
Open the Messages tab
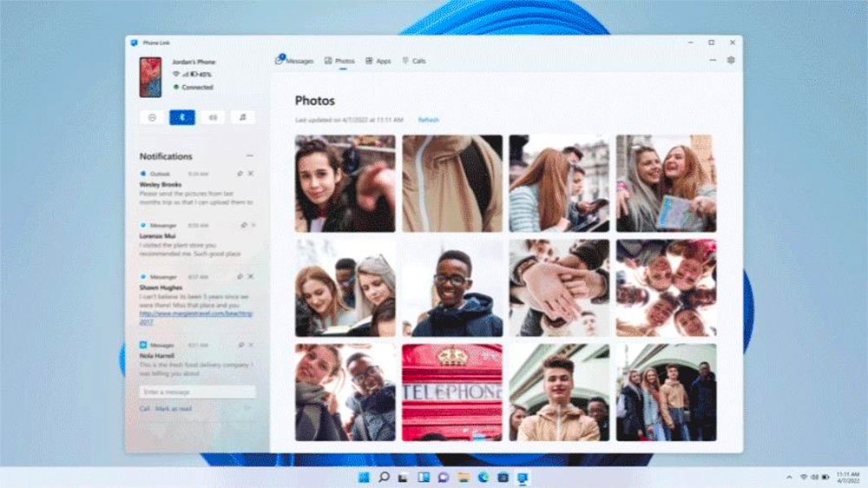[x=294, y=61]
